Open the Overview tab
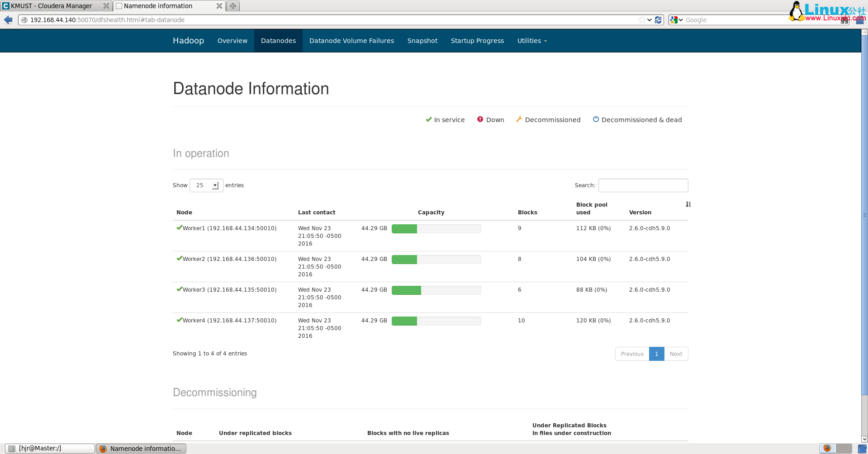 (x=232, y=41)
